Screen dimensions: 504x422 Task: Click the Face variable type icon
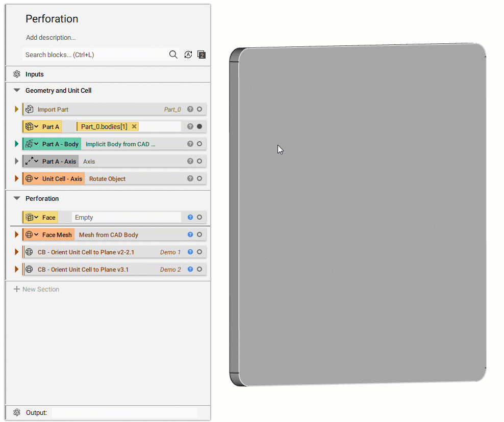tap(29, 218)
